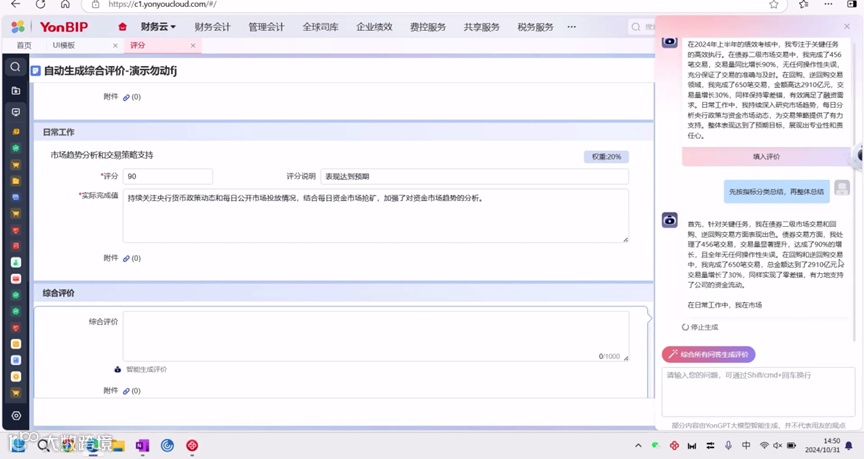Click the YonBIP home icon
The height and width of the screenshot is (459, 864).
click(x=122, y=26)
